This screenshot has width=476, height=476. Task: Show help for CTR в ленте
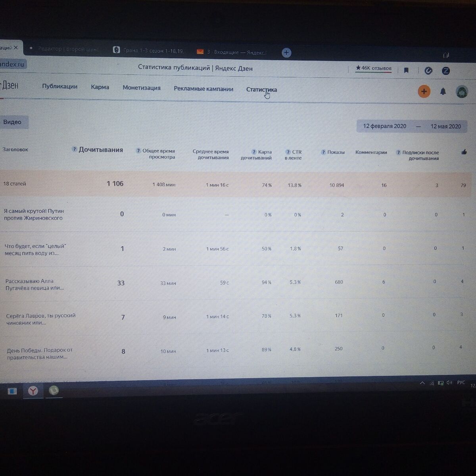click(288, 152)
